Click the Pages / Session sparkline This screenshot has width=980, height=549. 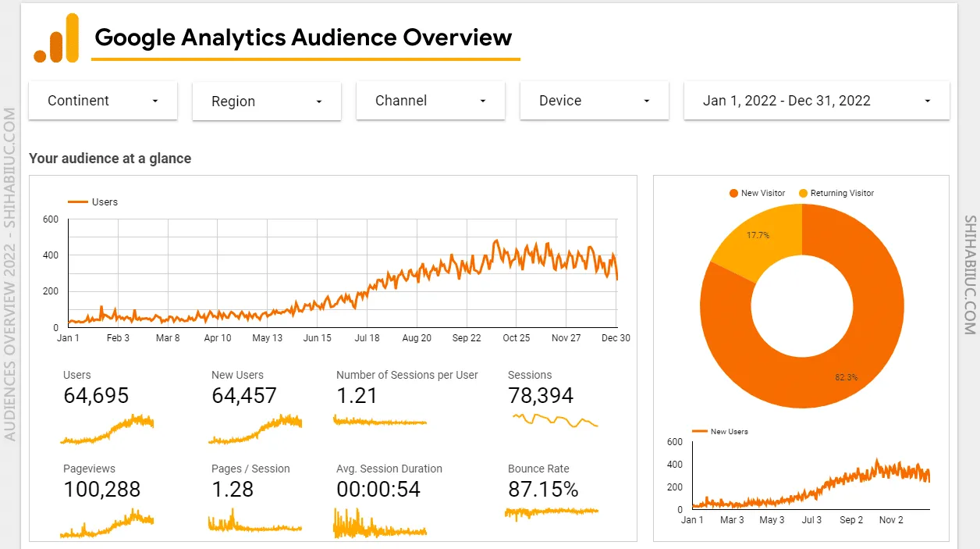click(x=255, y=521)
